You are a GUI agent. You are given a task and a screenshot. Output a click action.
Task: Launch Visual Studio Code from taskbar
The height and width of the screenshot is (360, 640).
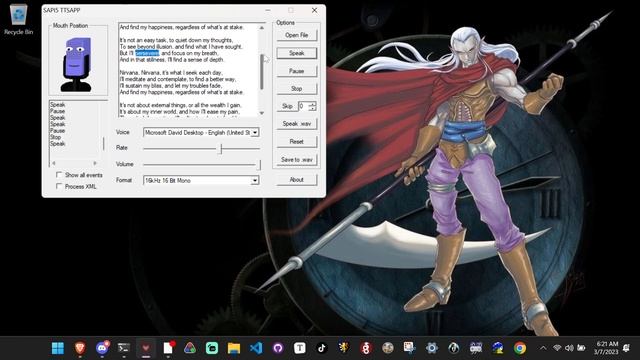click(256, 348)
